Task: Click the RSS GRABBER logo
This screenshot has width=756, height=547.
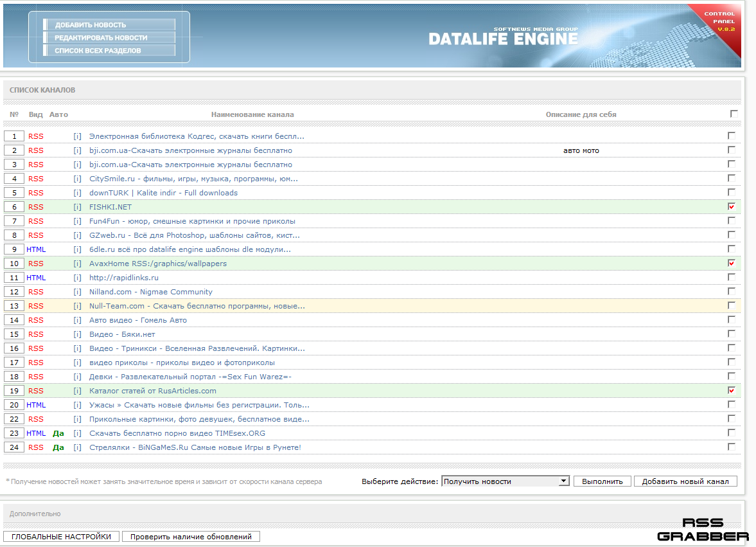Action: [703, 530]
